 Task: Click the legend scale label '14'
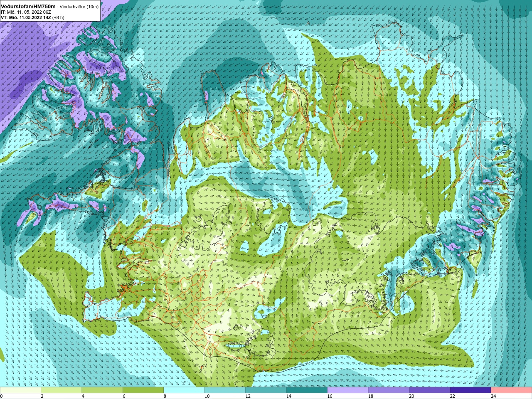coord(289,396)
